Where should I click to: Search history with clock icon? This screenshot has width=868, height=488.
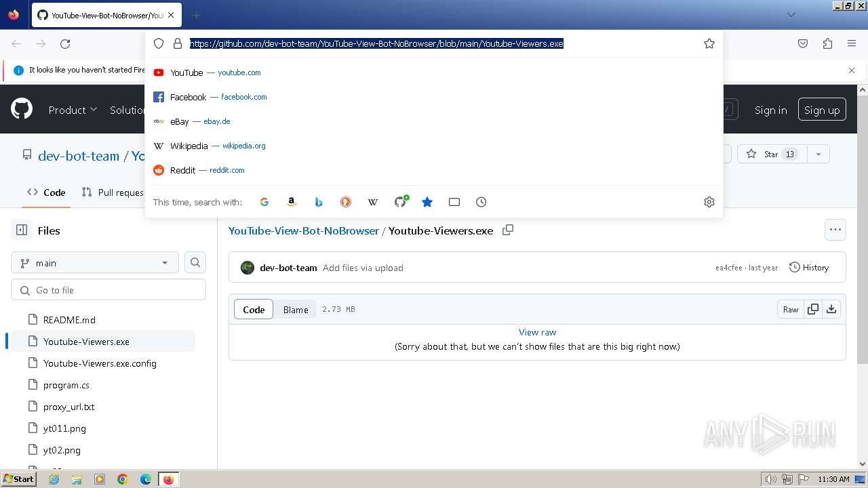[481, 202]
